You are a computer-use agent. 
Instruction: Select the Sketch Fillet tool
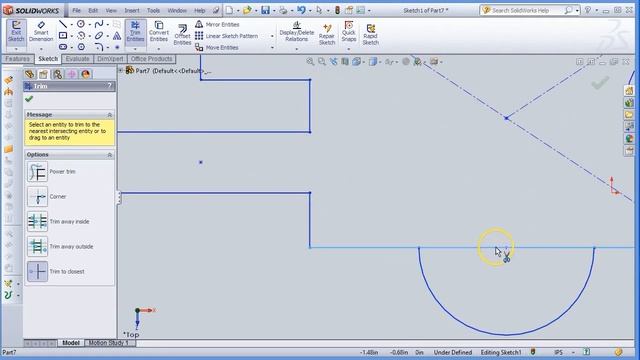[x=98, y=47]
